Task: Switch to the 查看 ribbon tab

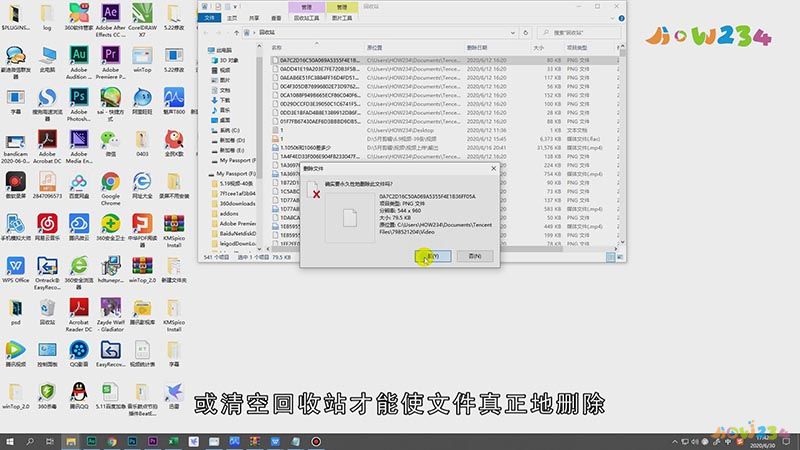Action: [276, 18]
